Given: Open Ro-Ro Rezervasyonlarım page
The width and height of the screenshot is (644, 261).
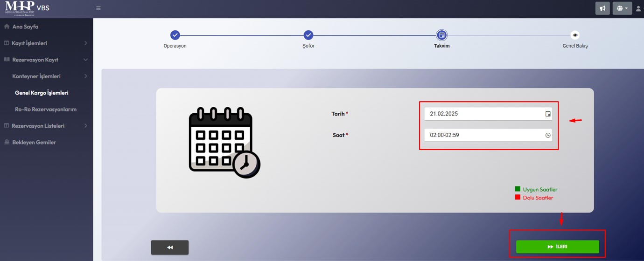Looking at the screenshot, I should [x=45, y=110].
